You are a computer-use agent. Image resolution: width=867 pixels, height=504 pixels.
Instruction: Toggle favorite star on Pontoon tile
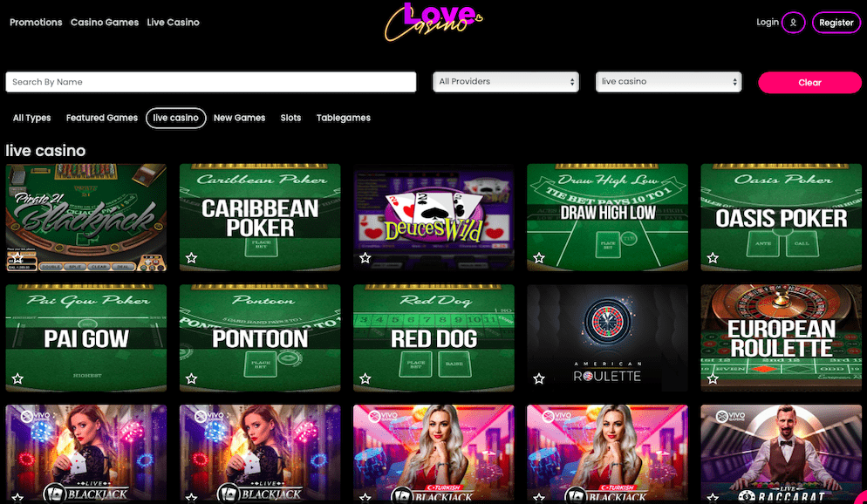click(191, 378)
